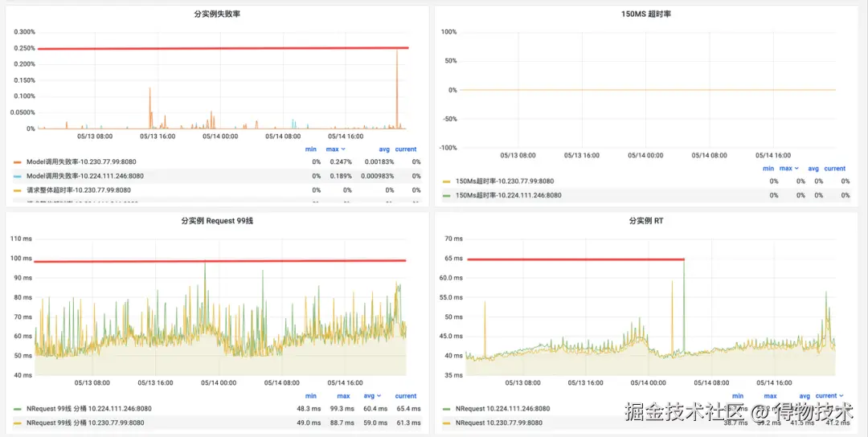The image size is (868, 437).
Task: Click yellow swatch of 150Ms超时率-10.230.77.99:8080
Action: 446,182
